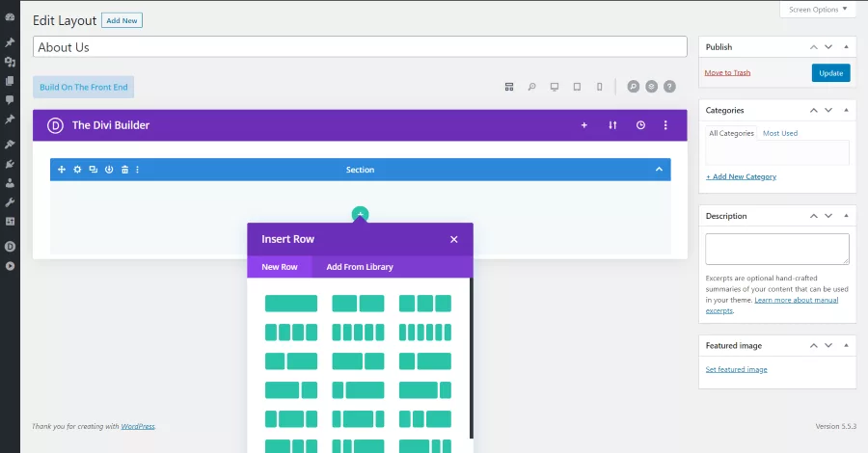The width and height of the screenshot is (868, 453).
Task: Open editing history clock icon
Action: pos(640,125)
